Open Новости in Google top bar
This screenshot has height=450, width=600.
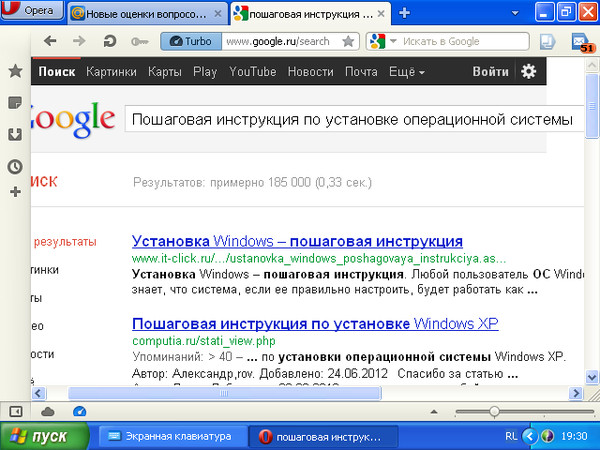pyautogui.click(x=311, y=72)
